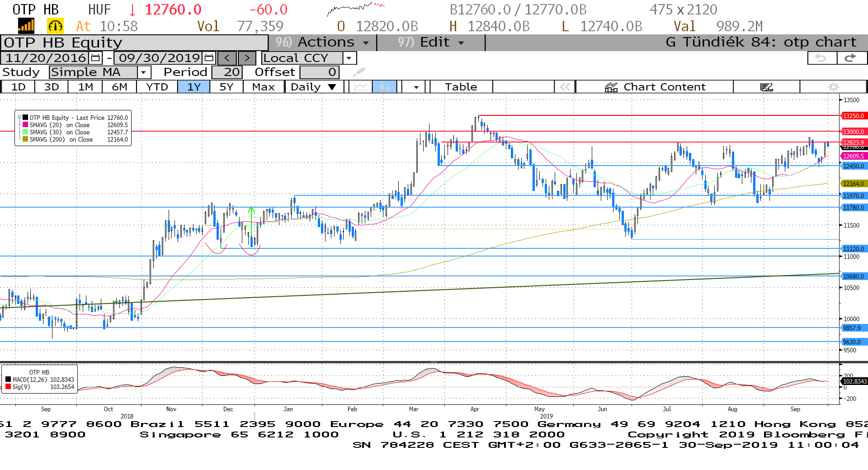Click the annotation edit icon beside Chart Content
The width and height of the screenshot is (868, 470).
[x=766, y=87]
